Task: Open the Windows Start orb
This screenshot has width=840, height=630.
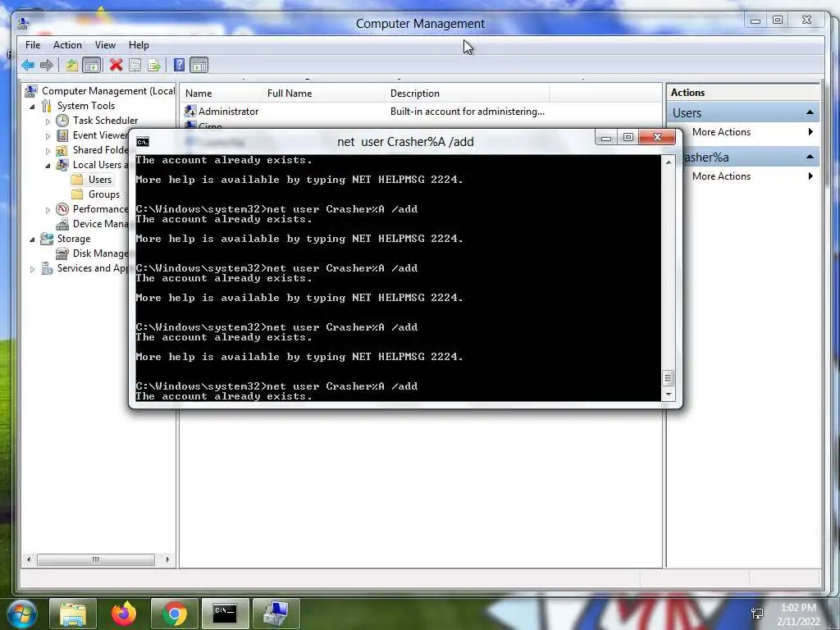Action: click(x=22, y=614)
